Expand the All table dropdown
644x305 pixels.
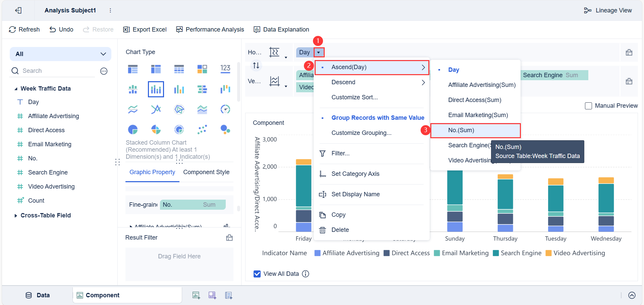60,54
